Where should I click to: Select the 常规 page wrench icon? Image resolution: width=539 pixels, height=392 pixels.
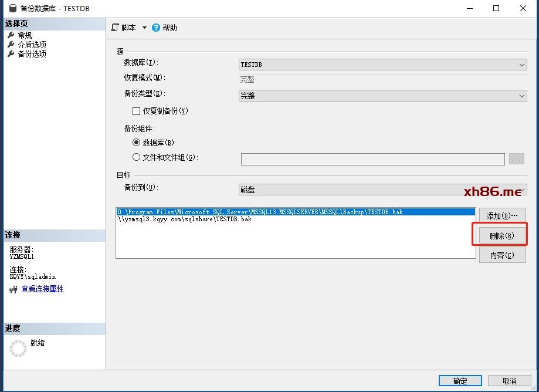11,35
